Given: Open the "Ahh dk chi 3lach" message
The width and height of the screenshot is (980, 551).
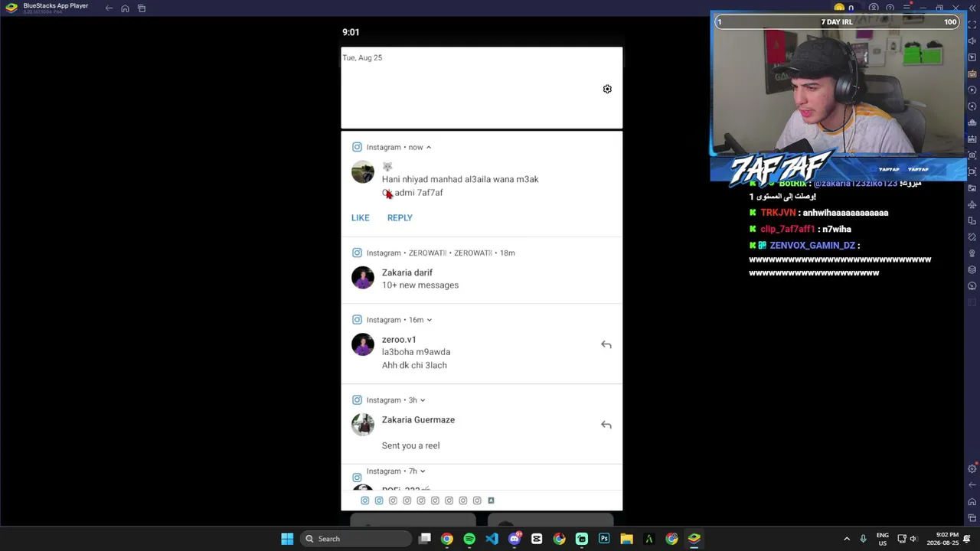Looking at the screenshot, I should [x=414, y=366].
